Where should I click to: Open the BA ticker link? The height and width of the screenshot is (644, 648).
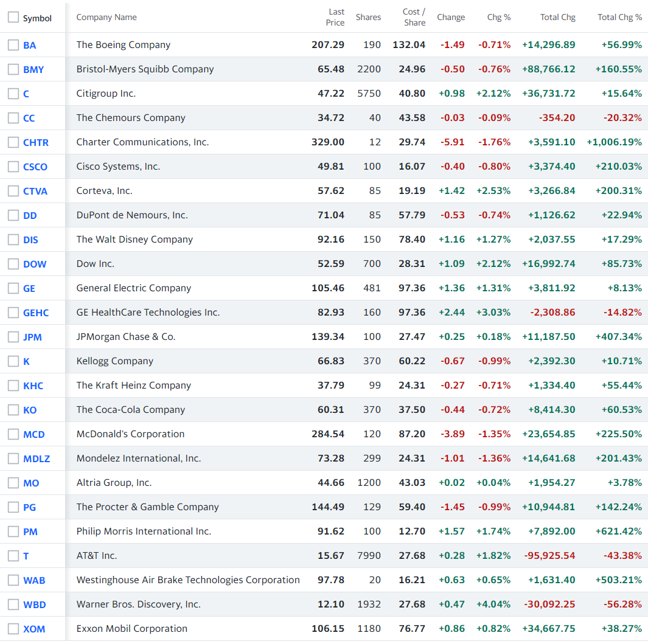[29, 46]
